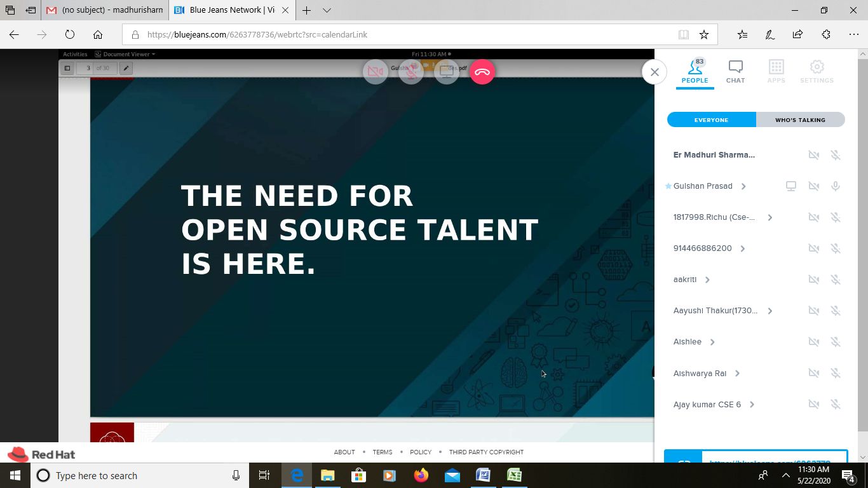Close the side panel with X
This screenshot has height=488, width=868.
click(654, 72)
